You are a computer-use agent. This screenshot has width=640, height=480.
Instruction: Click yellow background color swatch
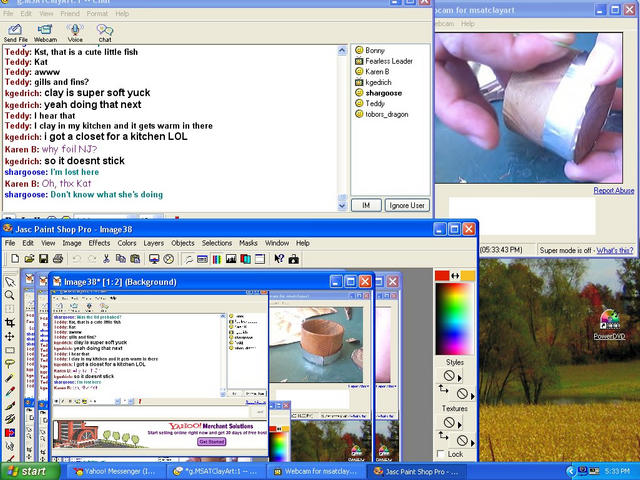468,276
